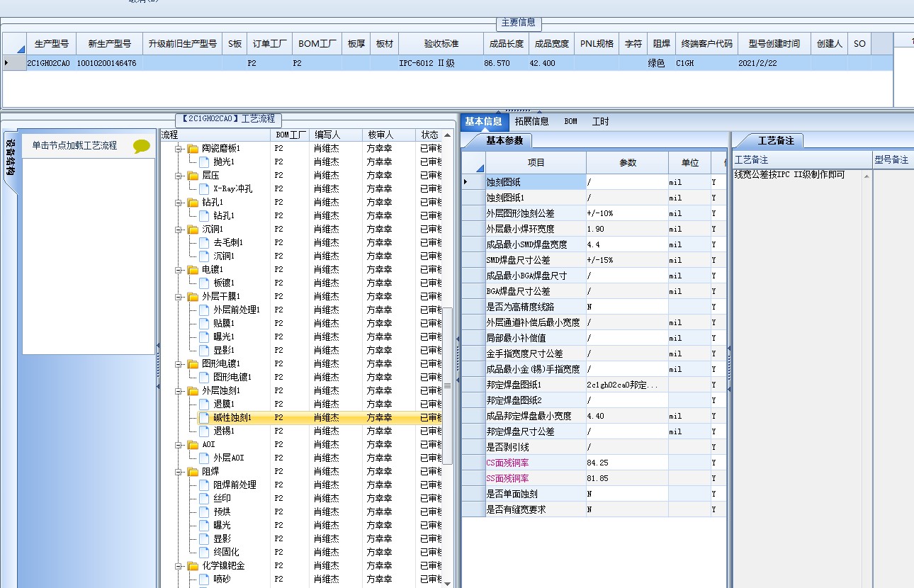Select the 基本参数 sub-tab
The width and height of the screenshot is (914, 588).
(x=504, y=140)
